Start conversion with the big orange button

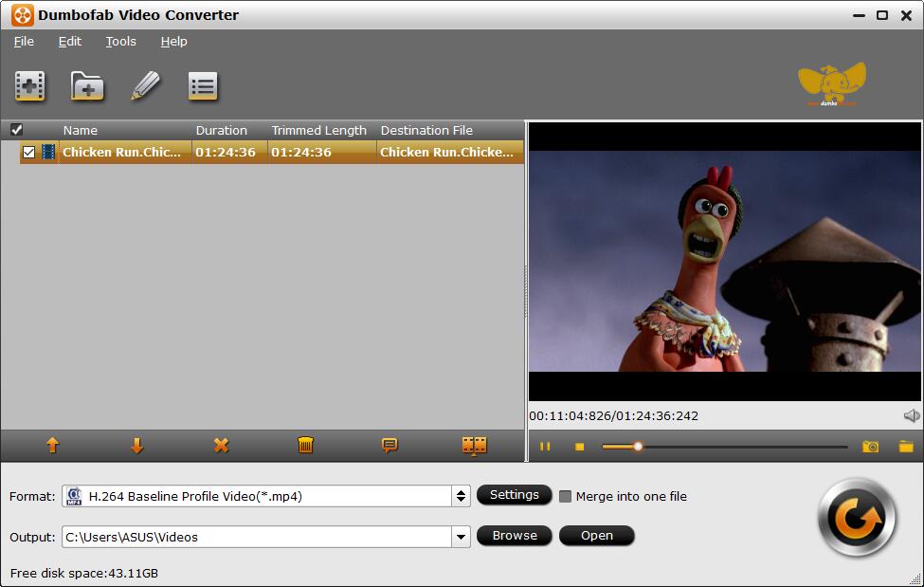857,519
